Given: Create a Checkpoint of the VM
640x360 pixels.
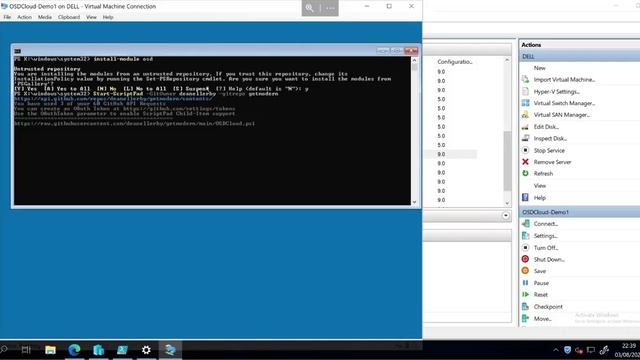Looking at the screenshot, I should pyautogui.click(x=548, y=307).
